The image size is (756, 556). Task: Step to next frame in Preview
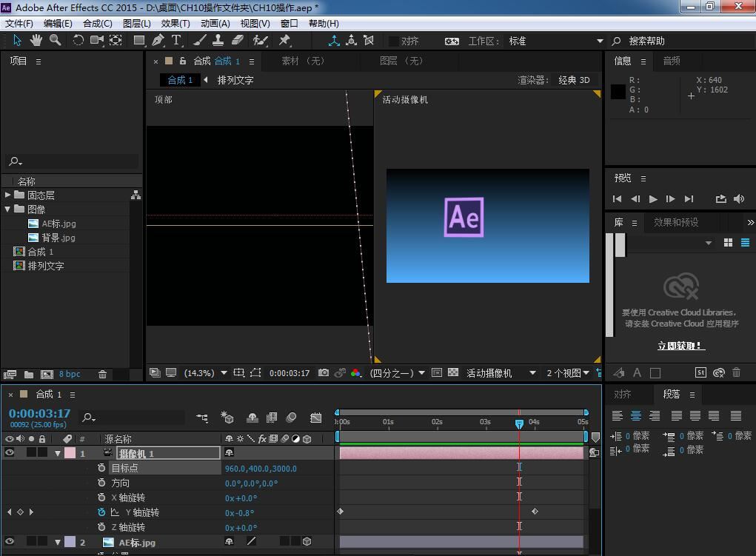670,198
